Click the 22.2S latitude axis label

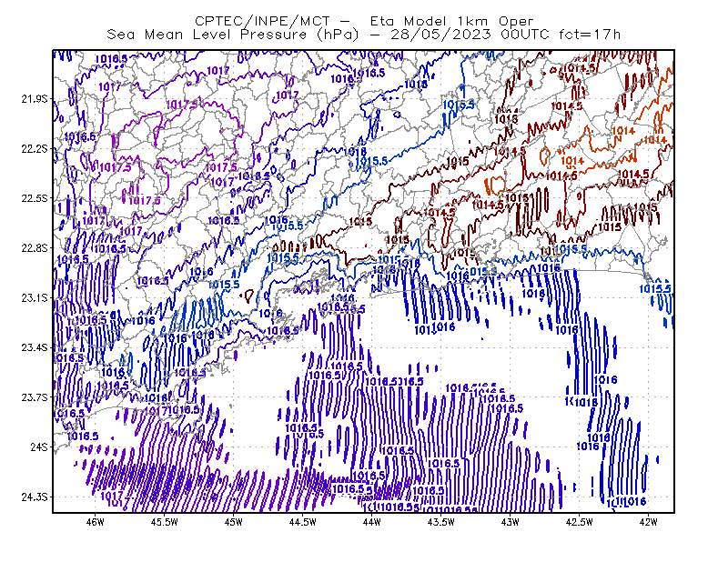(35, 149)
